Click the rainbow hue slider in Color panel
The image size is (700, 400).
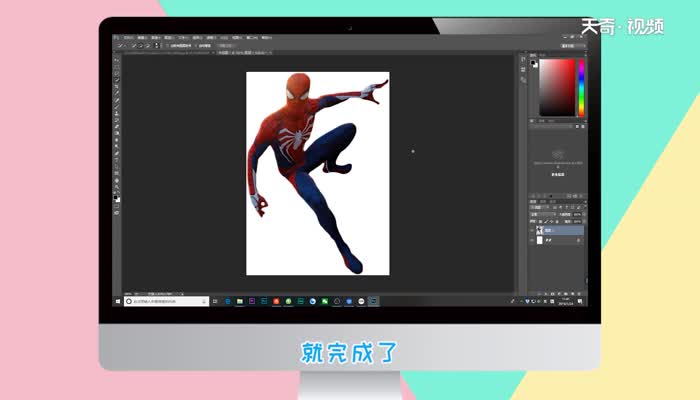(x=581, y=88)
